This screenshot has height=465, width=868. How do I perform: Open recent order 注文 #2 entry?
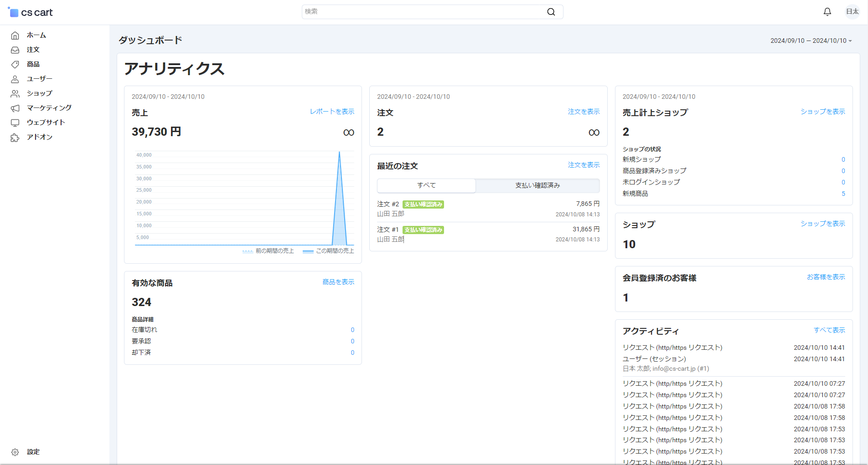(388, 204)
